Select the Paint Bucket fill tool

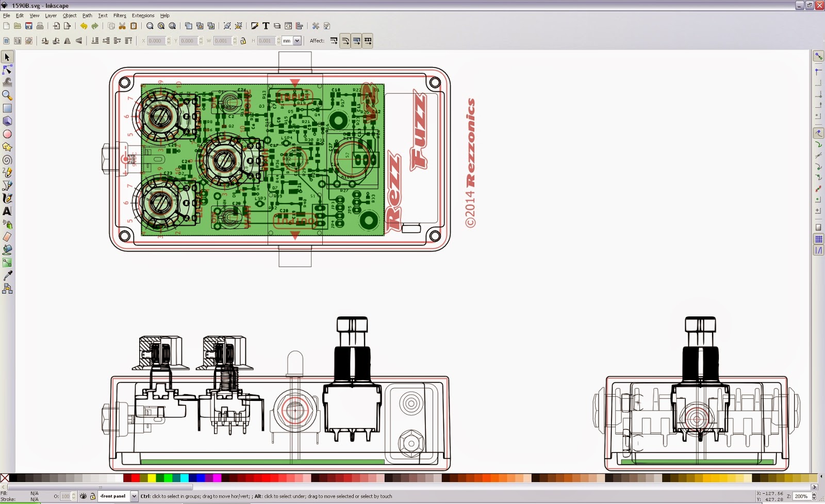[7, 250]
